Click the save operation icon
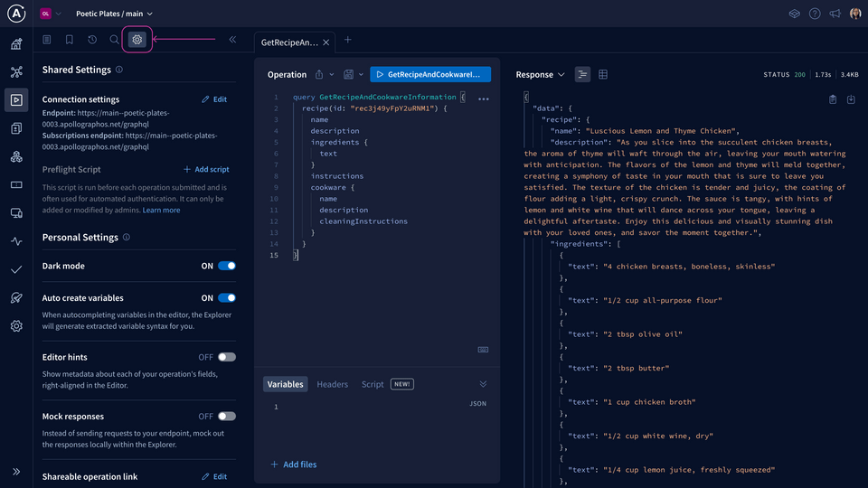This screenshot has height=488, width=868. (348, 74)
